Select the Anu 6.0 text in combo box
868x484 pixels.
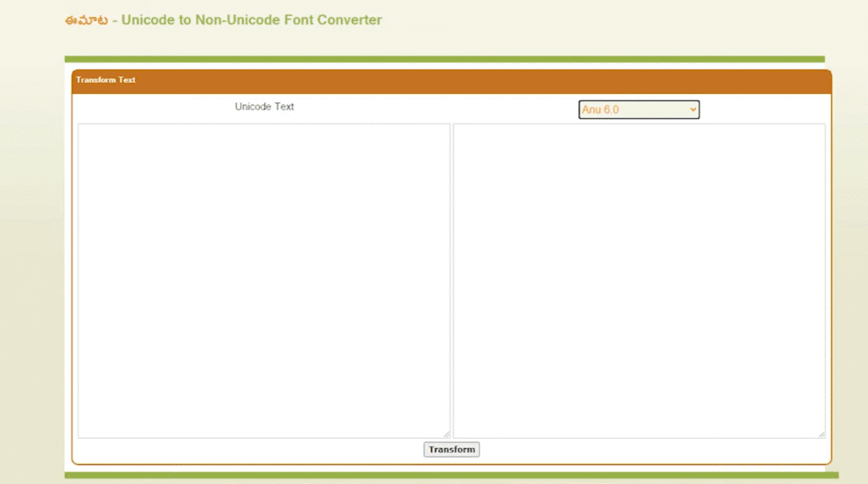click(600, 109)
